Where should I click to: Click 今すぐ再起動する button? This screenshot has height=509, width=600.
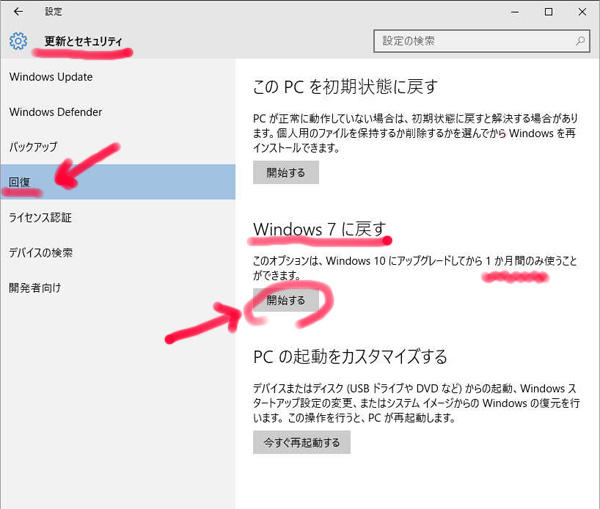point(302,442)
